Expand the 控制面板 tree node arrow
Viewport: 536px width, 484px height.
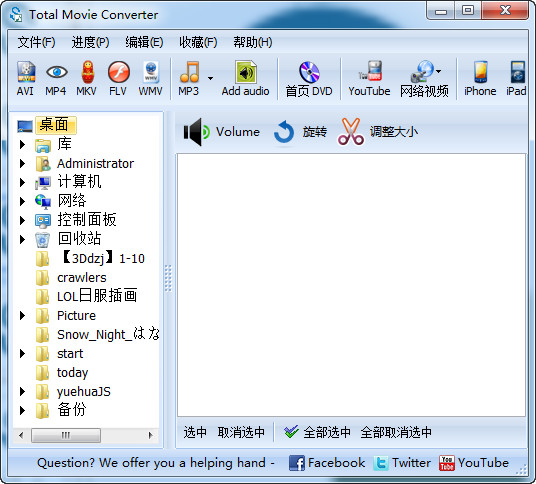(23, 220)
